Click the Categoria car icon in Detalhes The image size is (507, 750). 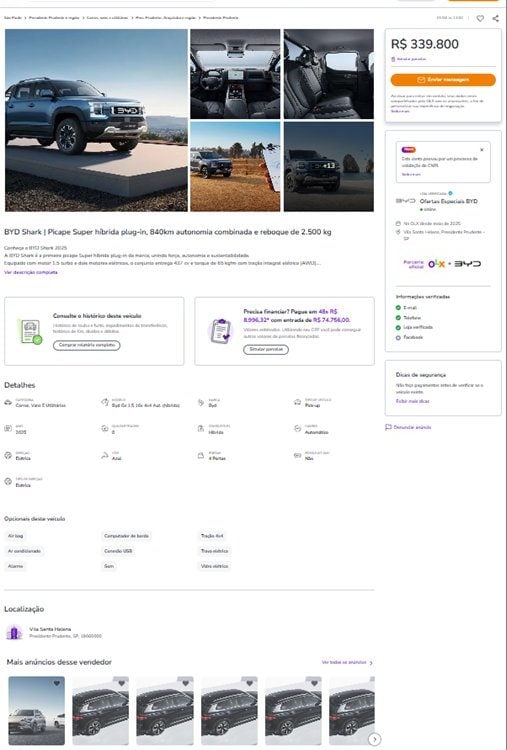(x=8, y=403)
